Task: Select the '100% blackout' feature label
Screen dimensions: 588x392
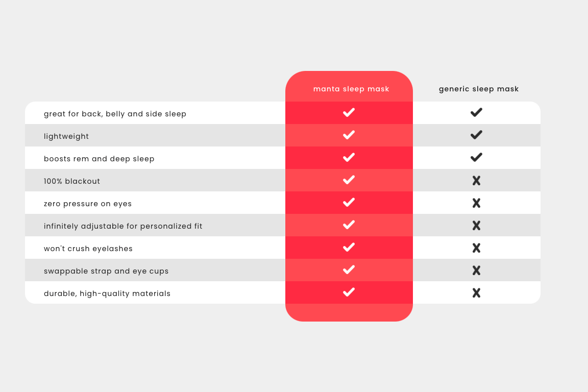Action: tap(72, 181)
